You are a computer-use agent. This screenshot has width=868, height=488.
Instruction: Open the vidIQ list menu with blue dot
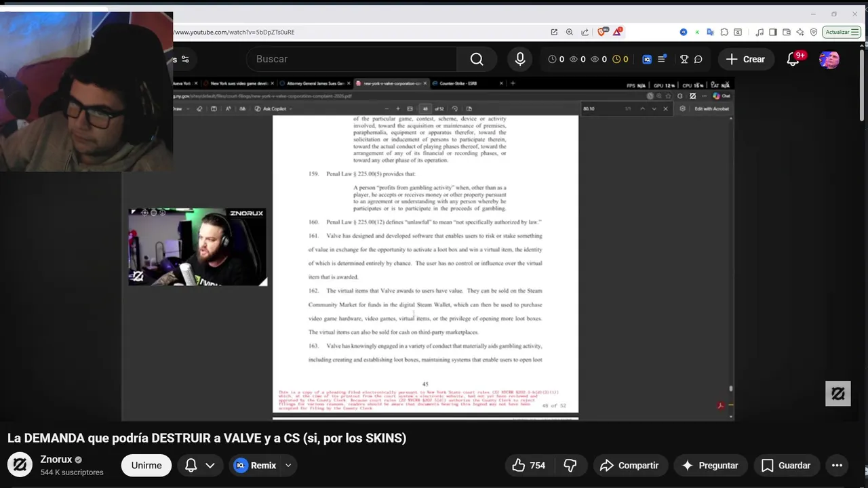(663, 59)
